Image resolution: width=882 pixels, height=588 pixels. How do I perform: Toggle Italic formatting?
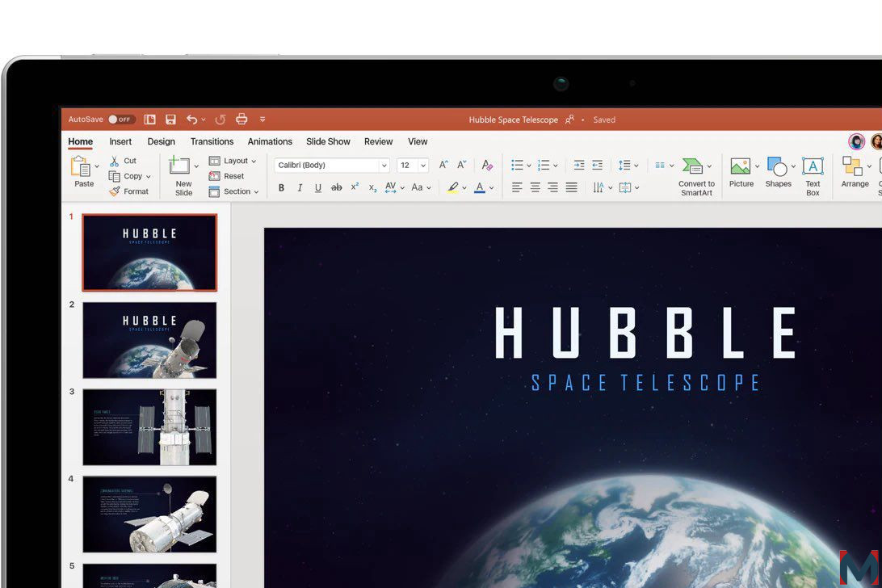pos(300,187)
